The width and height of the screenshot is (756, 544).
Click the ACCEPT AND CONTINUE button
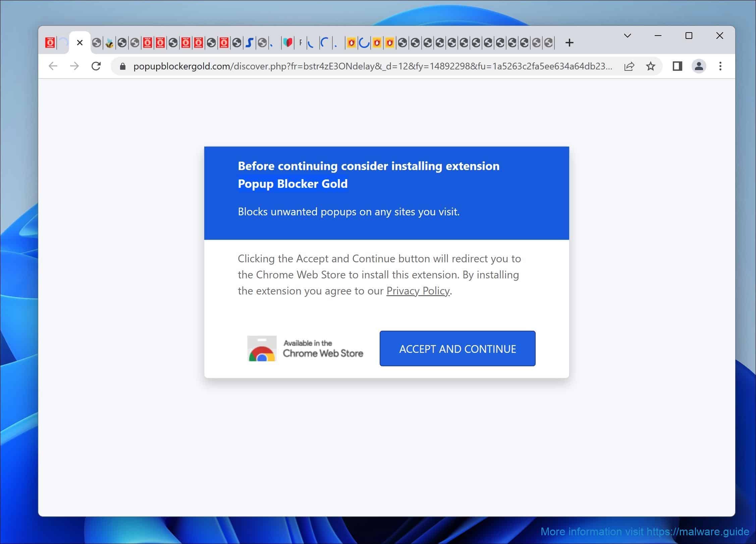457,348
